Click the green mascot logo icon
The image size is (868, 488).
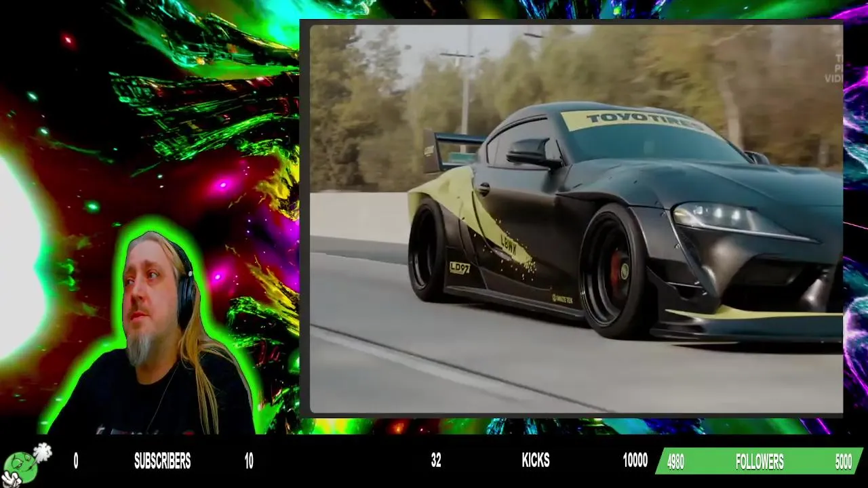pos(26,465)
